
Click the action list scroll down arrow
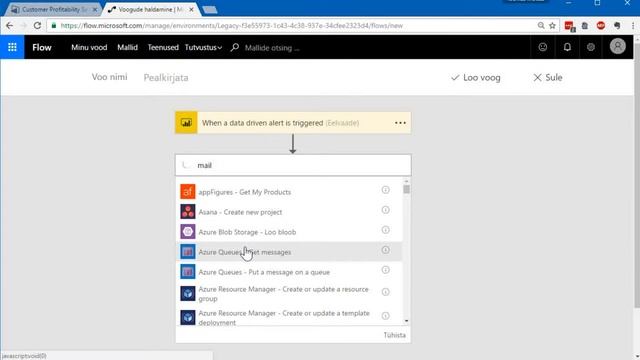click(x=406, y=321)
